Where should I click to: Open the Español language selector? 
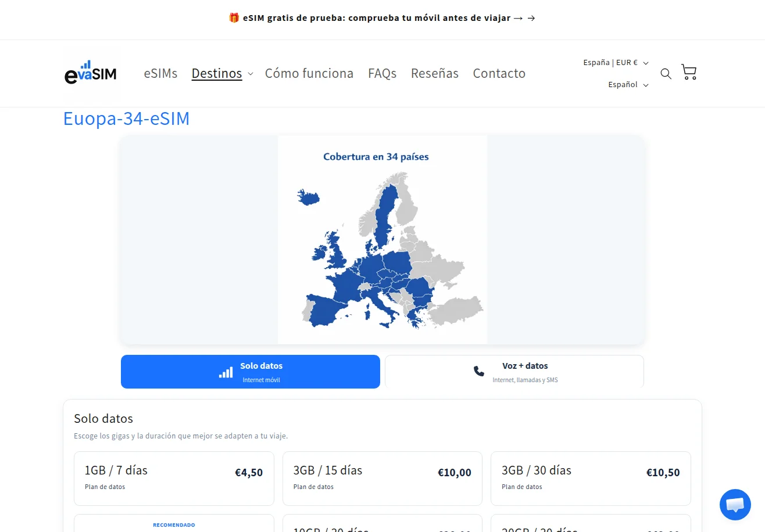point(628,85)
